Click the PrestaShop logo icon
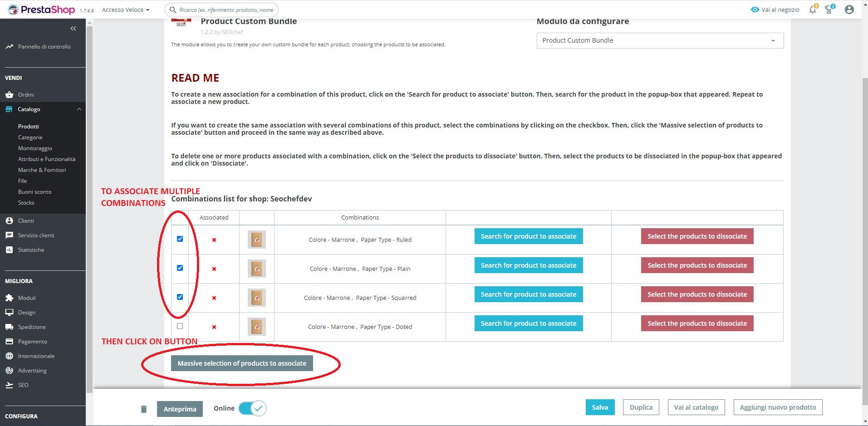 pyautogui.click(x=13, y=10)
